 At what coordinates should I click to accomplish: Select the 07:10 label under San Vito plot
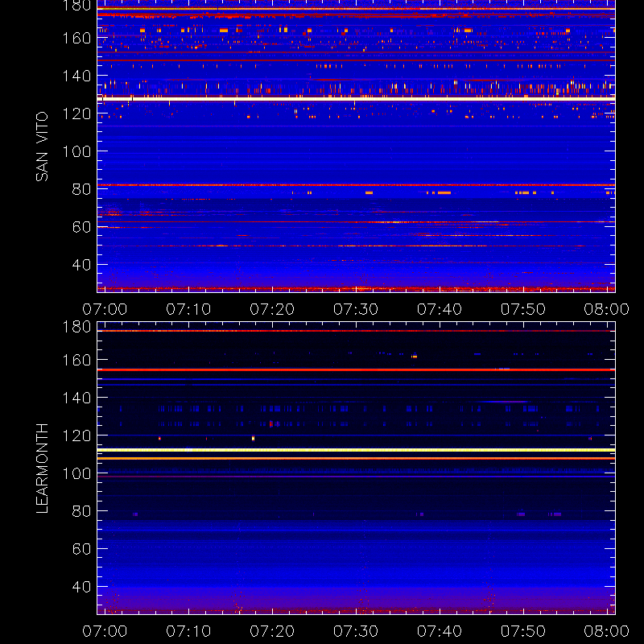tap(188, 309)
